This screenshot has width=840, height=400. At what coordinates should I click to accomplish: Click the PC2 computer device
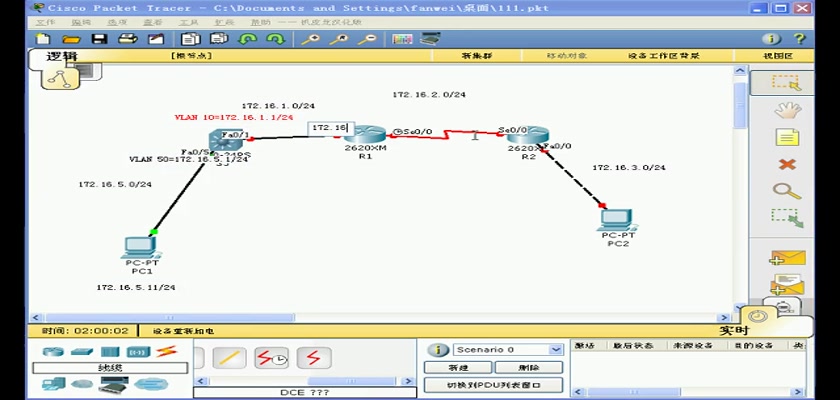617,220
